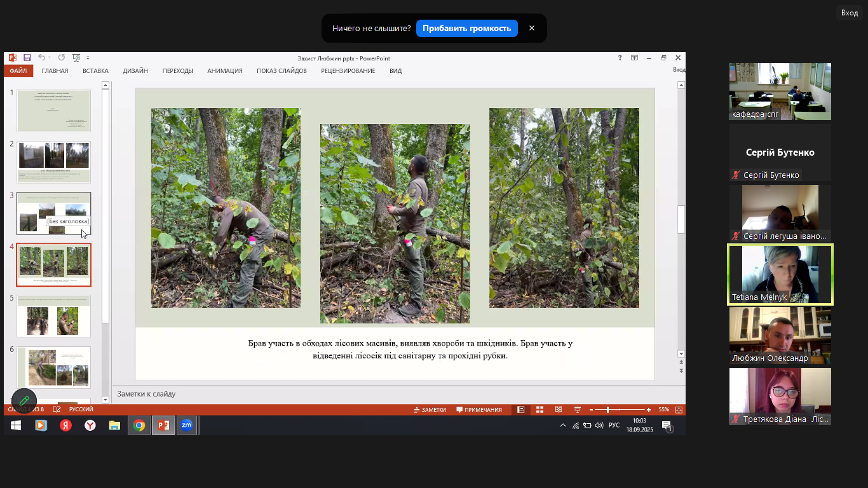Open the quick access toolbar customize dropdown
Screen dimensions: 868x488
tap(88, 58)
